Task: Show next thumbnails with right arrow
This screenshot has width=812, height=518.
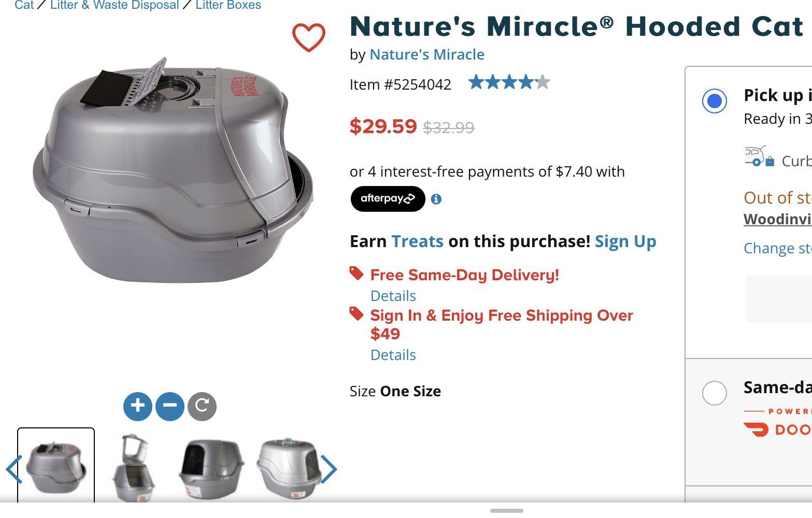Action: (329, 469)
